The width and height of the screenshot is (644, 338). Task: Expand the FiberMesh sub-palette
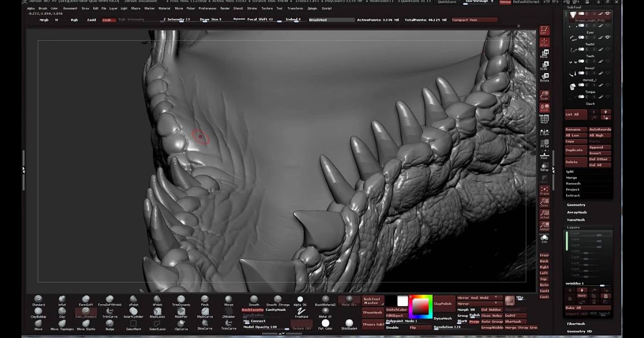(576, 324)
